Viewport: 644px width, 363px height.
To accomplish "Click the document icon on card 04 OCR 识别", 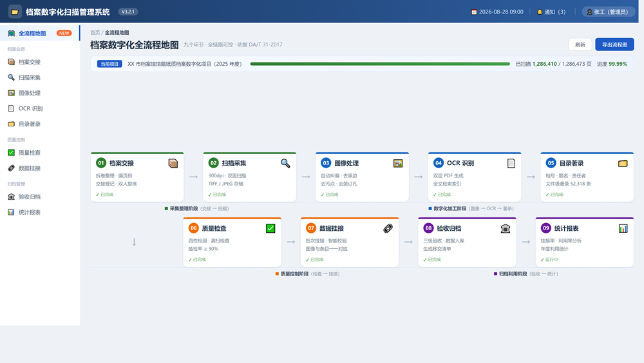I will pos(511,163).
